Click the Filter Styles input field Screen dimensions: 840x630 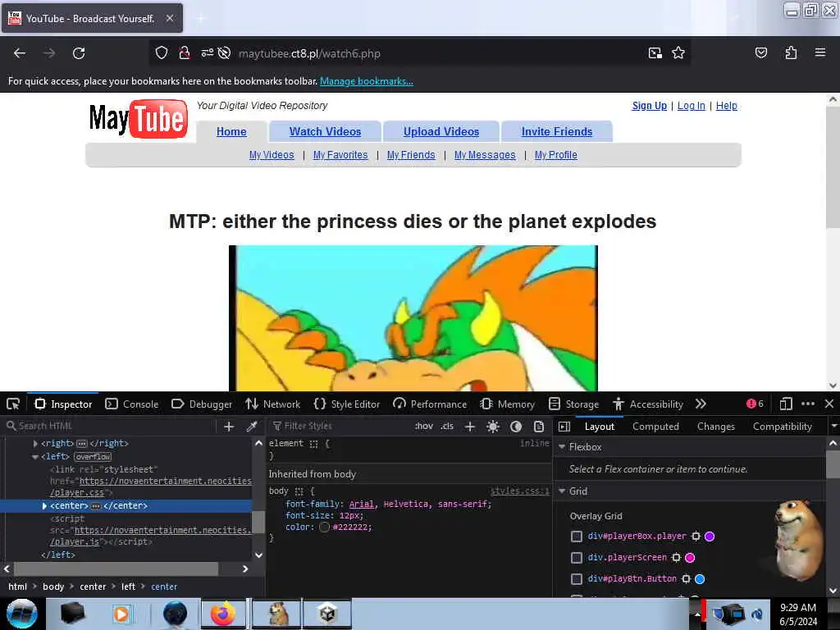339,427
